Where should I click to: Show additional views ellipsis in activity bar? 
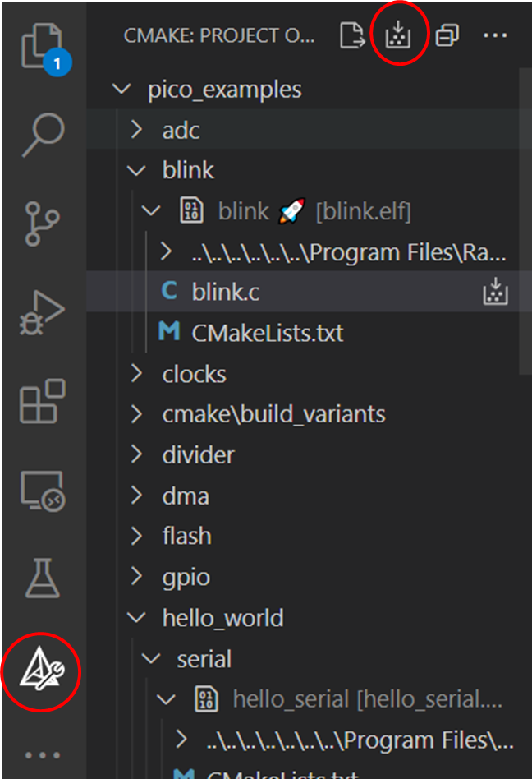(42, 754)
